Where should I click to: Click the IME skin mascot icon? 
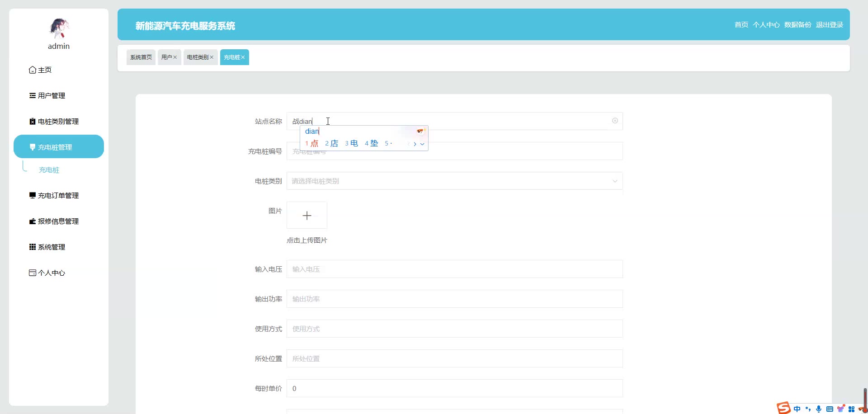[x=420, y=131]
